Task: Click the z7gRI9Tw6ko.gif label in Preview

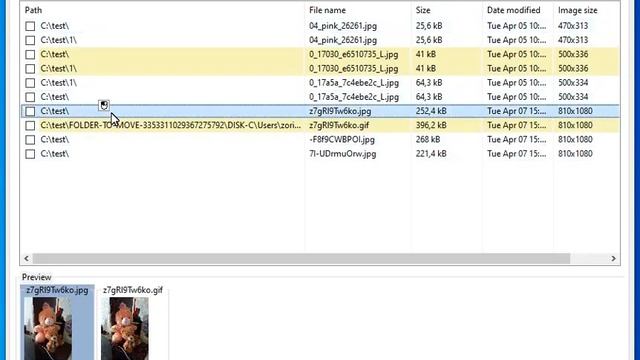Action: pyautogui.click(x=133, y=290)
